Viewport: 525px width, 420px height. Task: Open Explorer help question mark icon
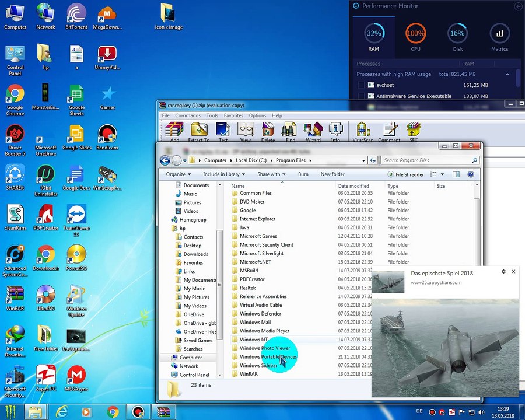[x=471, y=174]
